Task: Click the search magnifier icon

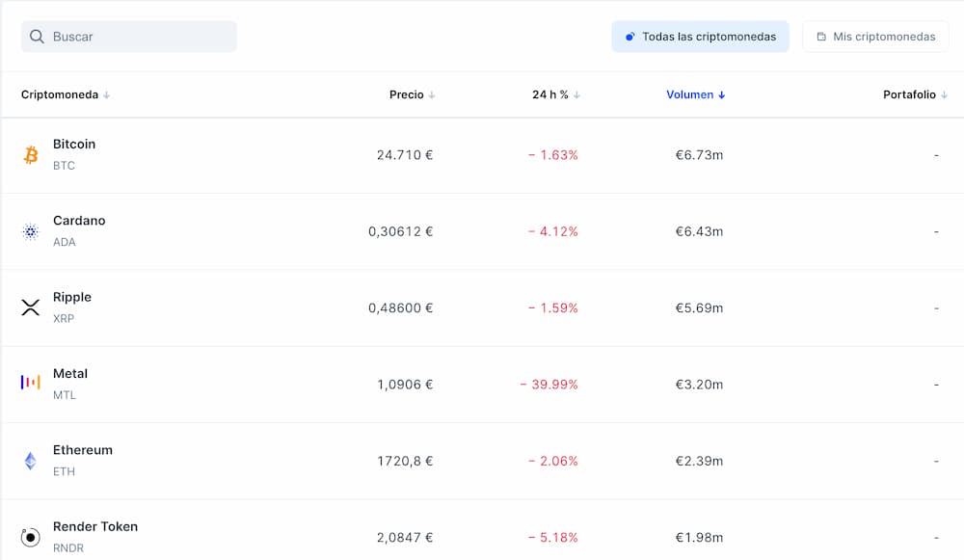Action: coord(37,37)
